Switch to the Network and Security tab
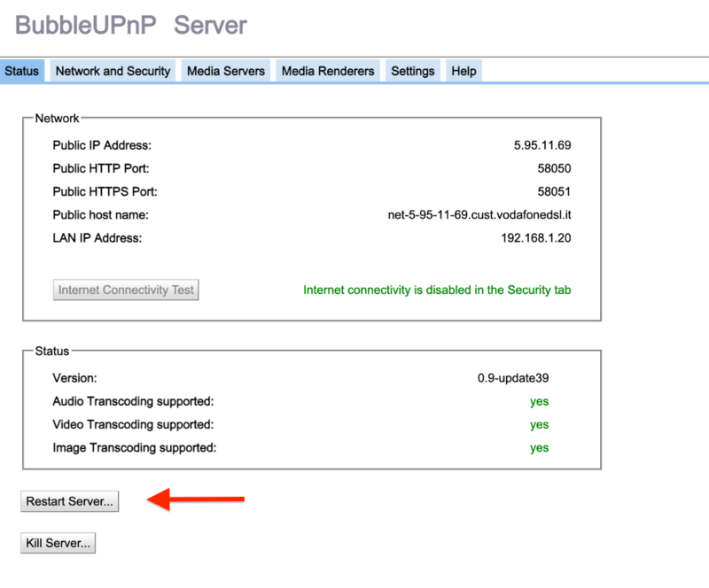Screen dimensions: 709x588 [x=112, y=71]
